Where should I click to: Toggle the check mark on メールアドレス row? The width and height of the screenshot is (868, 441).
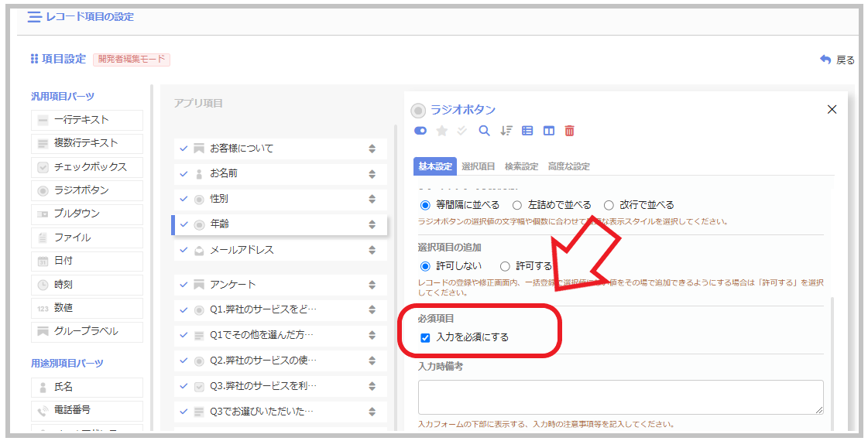(x=184, y=250)
